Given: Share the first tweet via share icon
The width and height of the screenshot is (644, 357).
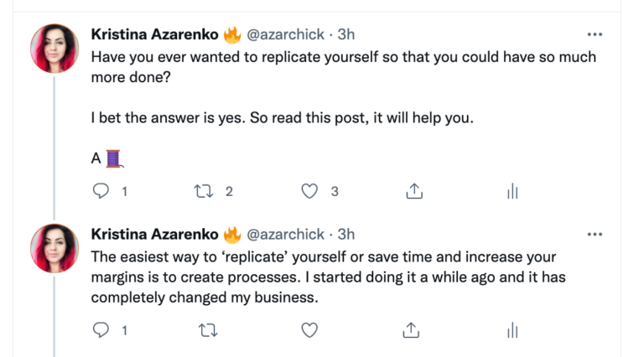Looking at the screenshot, I should (413, 192).
